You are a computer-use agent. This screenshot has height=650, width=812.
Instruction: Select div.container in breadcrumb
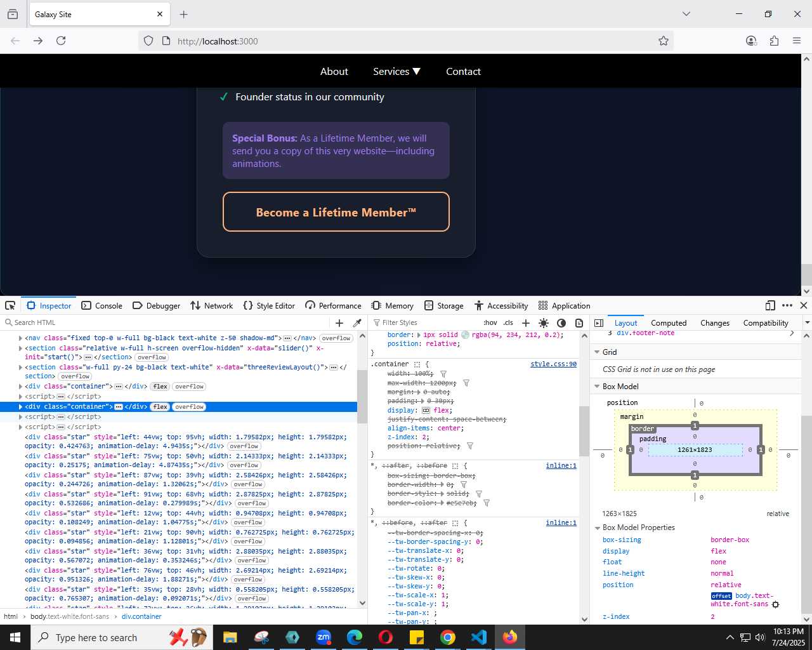click(x=141, y=616)
